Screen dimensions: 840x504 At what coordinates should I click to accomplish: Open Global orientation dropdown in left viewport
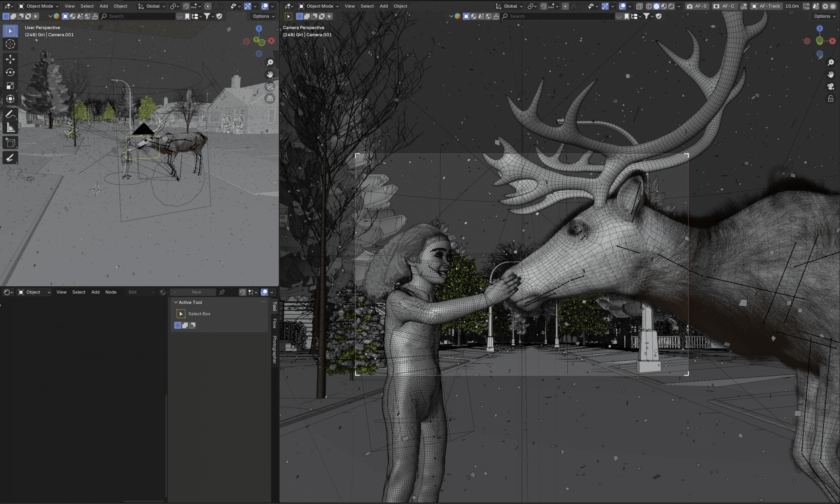click(152, 6)
